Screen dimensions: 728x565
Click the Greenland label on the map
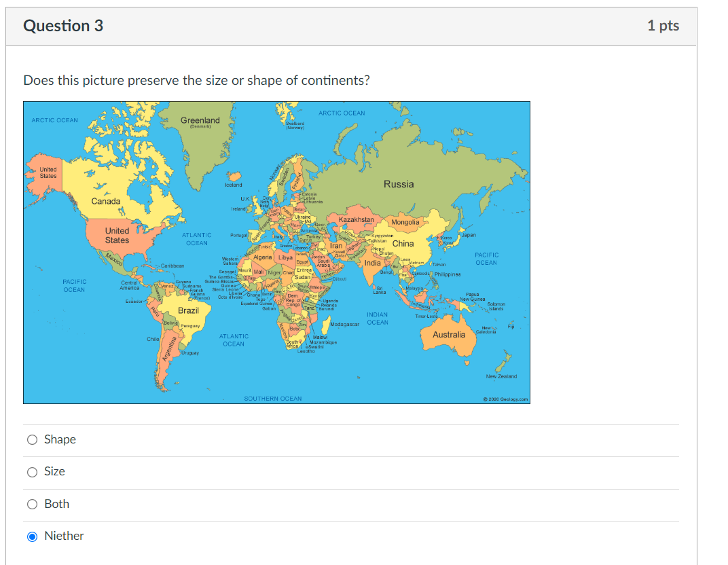tap(200, 120)
